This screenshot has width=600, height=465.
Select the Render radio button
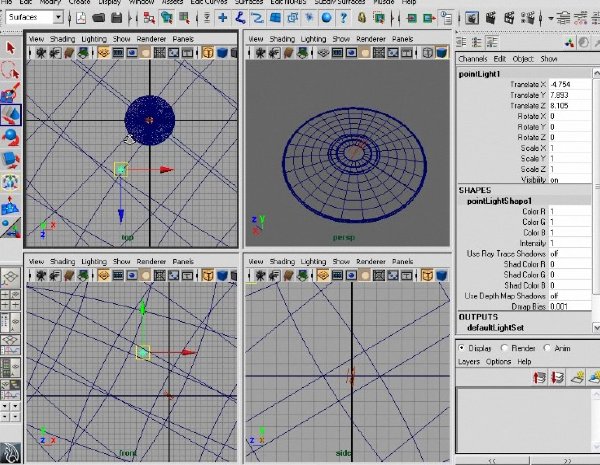(x=505, y=348)
